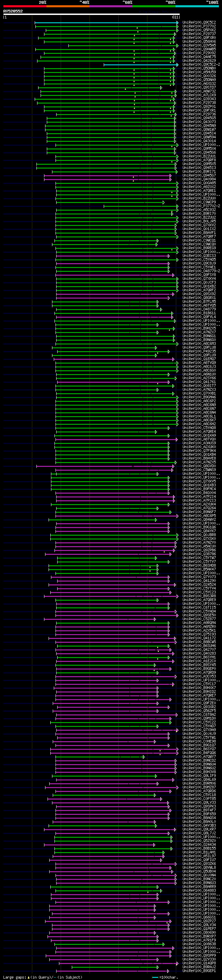Image resolution: width=222 pixels, height=980 pixels.
Task: Click the cyan =100char. scale legend marker
Action: pos(155,977)
